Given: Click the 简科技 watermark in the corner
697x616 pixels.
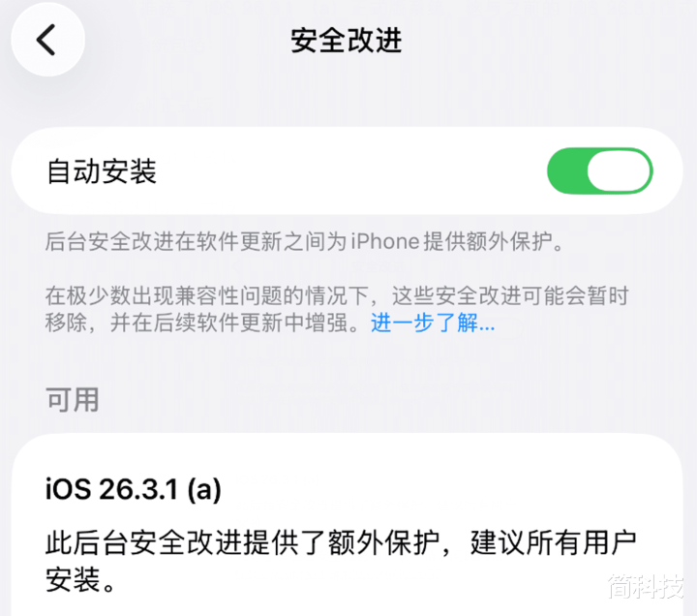Looking at the screenshot, I should (646, 586).
